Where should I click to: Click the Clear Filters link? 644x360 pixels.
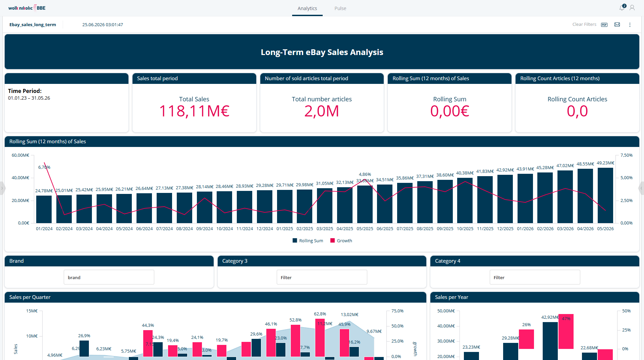(584, 24)
